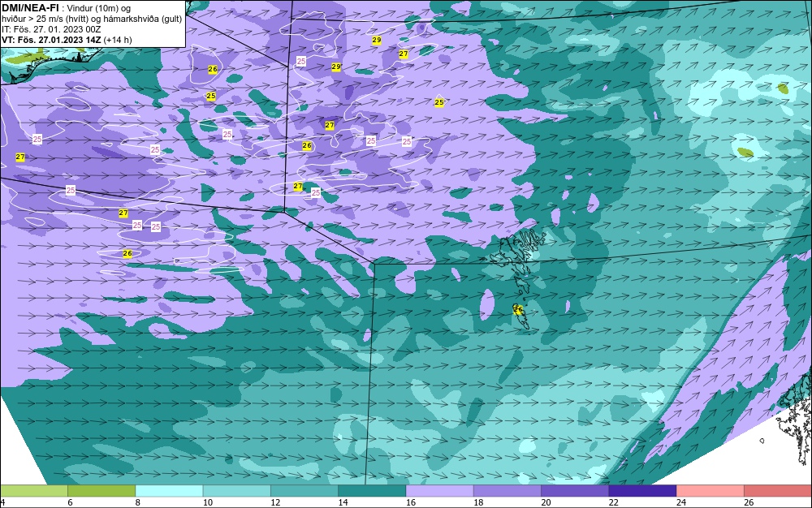The width and height of the screenshot is (812, 508).
Task: Pick the 12–14 m/s teal legend band
Action: point(304,490)
